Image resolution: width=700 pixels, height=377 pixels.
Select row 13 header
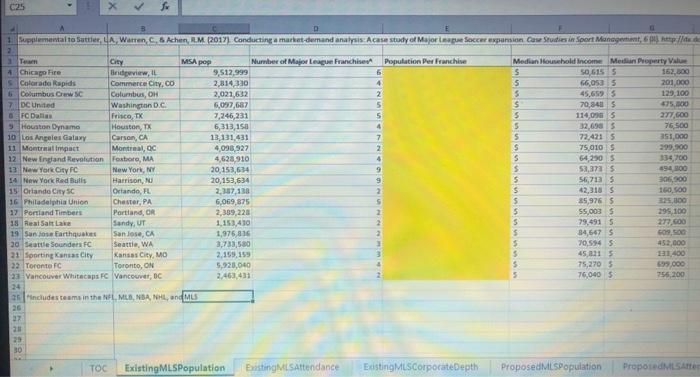coord(12,170)
